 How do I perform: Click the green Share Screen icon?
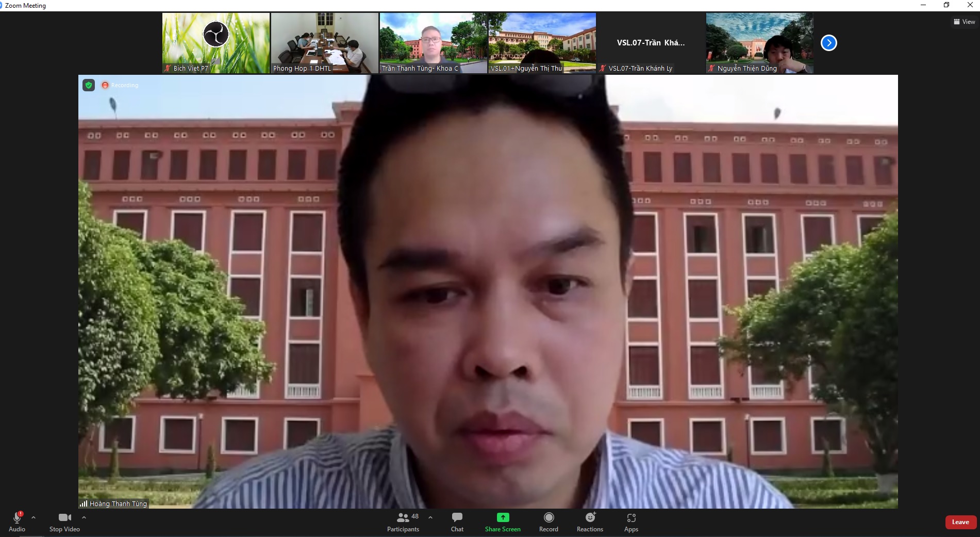503,517
